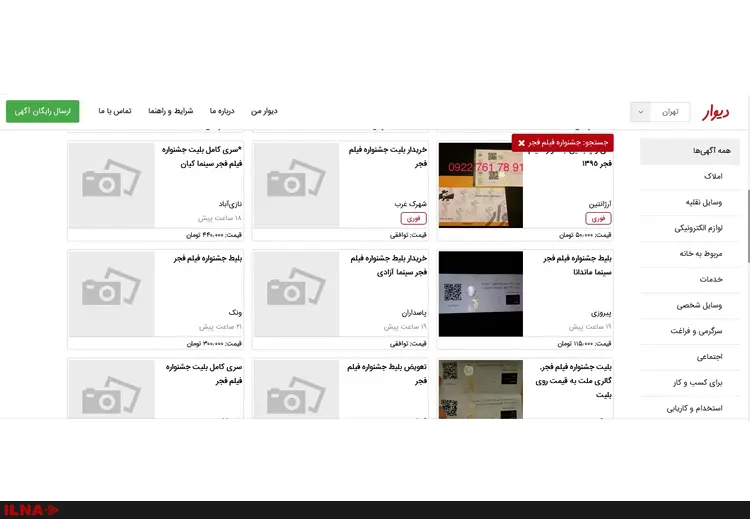Image resolution: width=750 pixels, height=519 pixels.
Task: Click the chevron next to تهران
Action: (x=640, y=112)
